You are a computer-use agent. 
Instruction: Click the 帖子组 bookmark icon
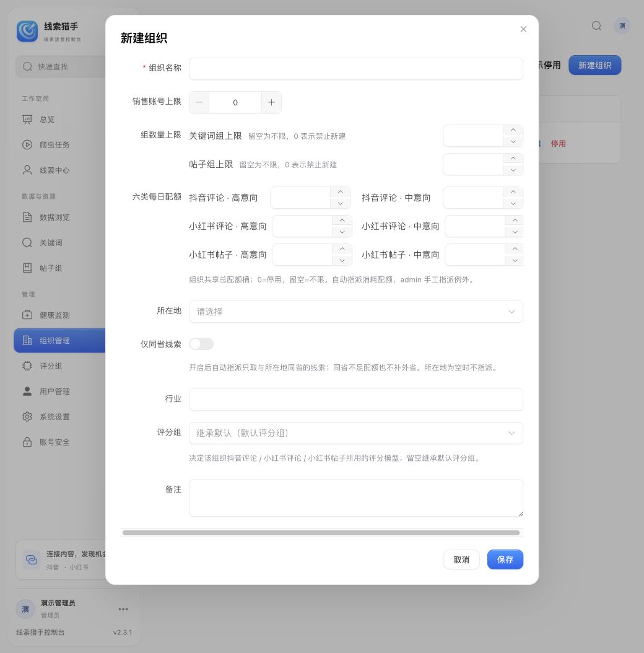(27, 268)
